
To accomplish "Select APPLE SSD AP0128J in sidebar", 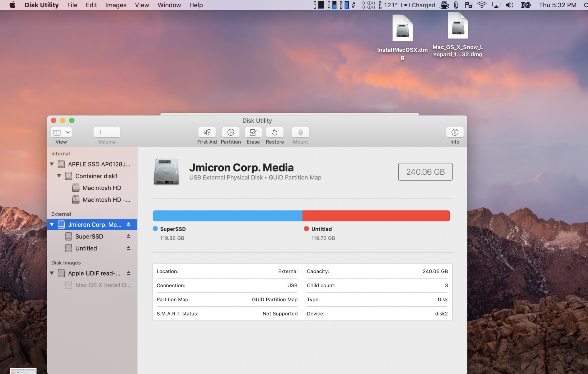I will click(x=92, y=164).
